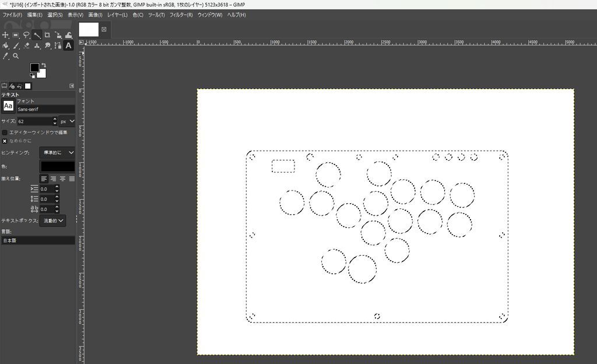The width and height of the screenshot is (597, 364).
Task: Open the フィルター(R) menu
Action: click(181, 15)
